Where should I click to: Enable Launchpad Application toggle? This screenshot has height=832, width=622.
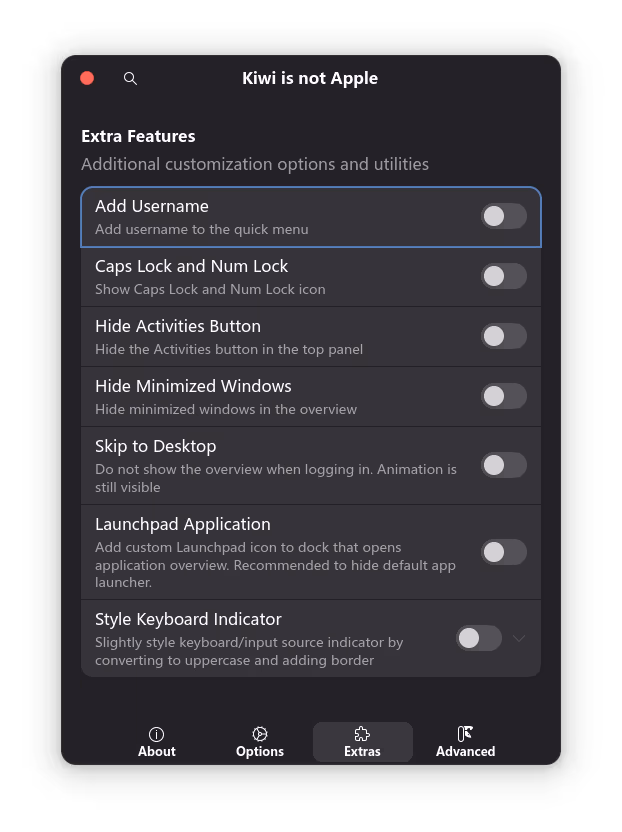pos(504,552)
